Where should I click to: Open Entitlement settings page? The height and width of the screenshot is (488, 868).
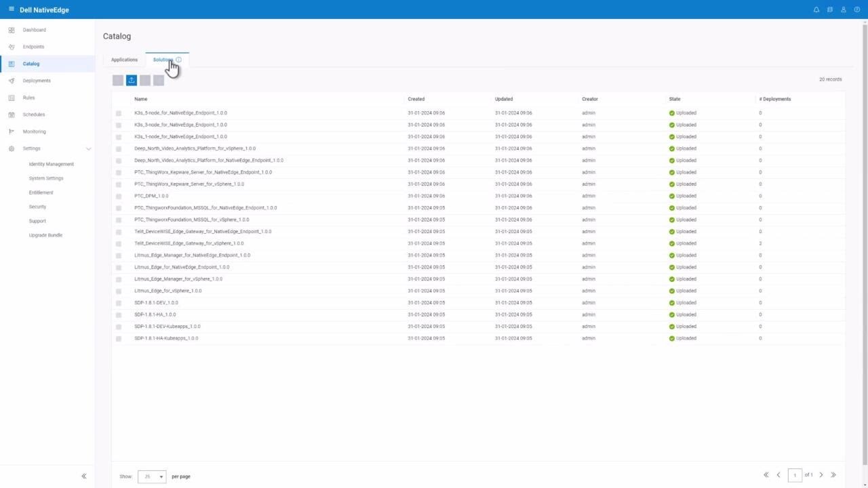41,192
